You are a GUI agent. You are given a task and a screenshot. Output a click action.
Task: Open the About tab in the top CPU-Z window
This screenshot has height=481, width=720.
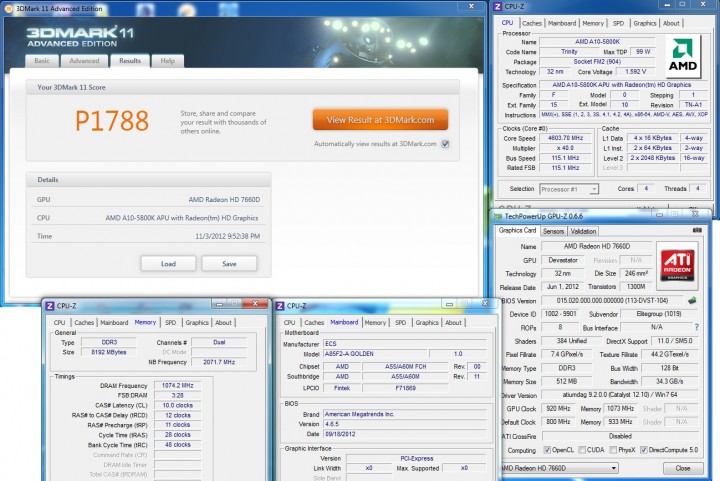tap(671, 23)
